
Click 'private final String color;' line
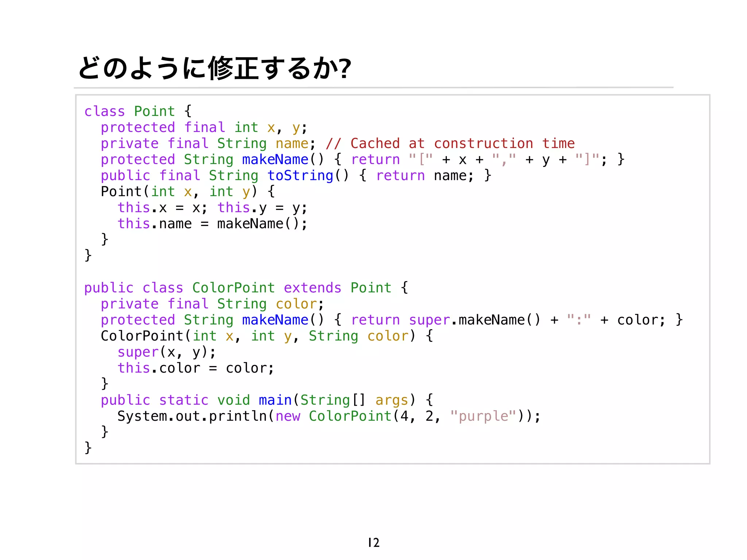[212, 304]
